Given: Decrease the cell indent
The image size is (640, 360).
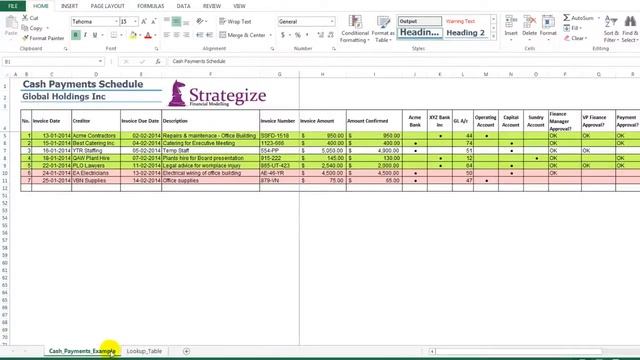Looking at the screenshot, I should [200, 35].
